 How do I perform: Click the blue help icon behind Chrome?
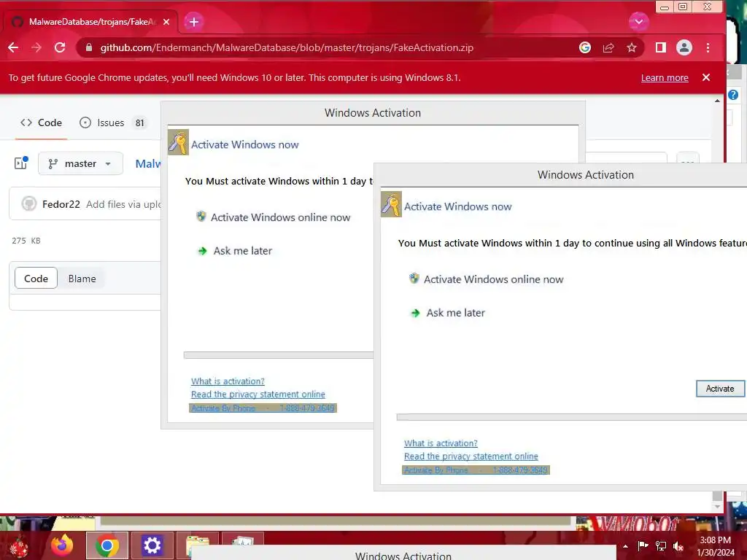tap(733, 95)
